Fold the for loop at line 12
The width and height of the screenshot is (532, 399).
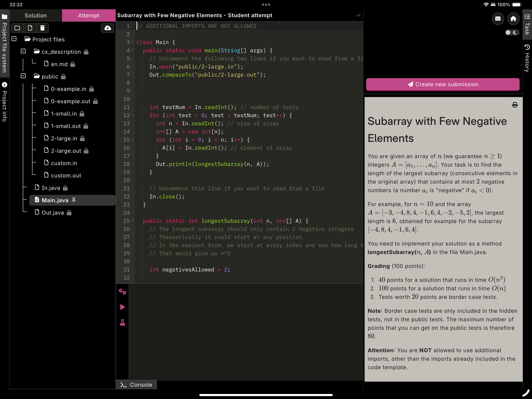(132, 115)
